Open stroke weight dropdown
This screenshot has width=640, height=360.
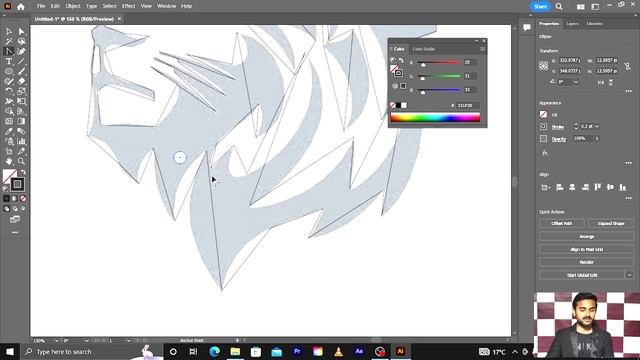point(597,127)
